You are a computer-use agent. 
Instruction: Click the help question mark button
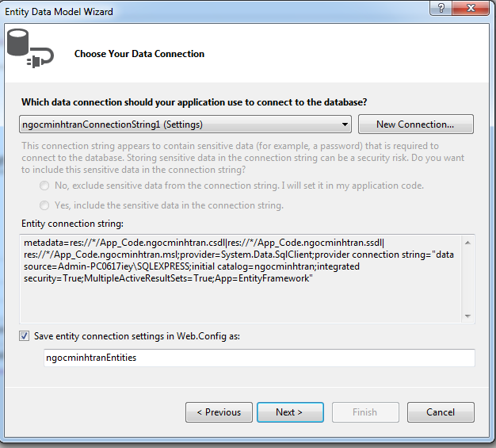441,8
